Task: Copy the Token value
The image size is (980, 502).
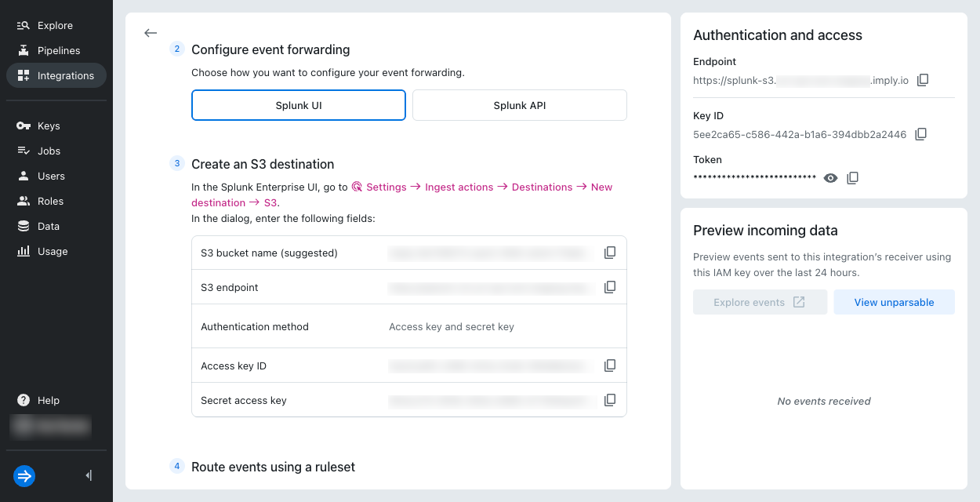Action: point(853,178)
